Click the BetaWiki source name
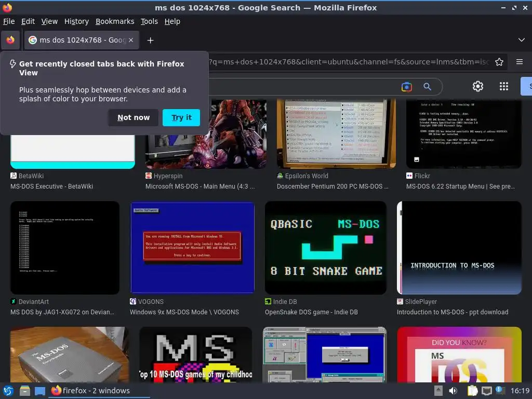The image size is (532, 399). click(31, 176)
